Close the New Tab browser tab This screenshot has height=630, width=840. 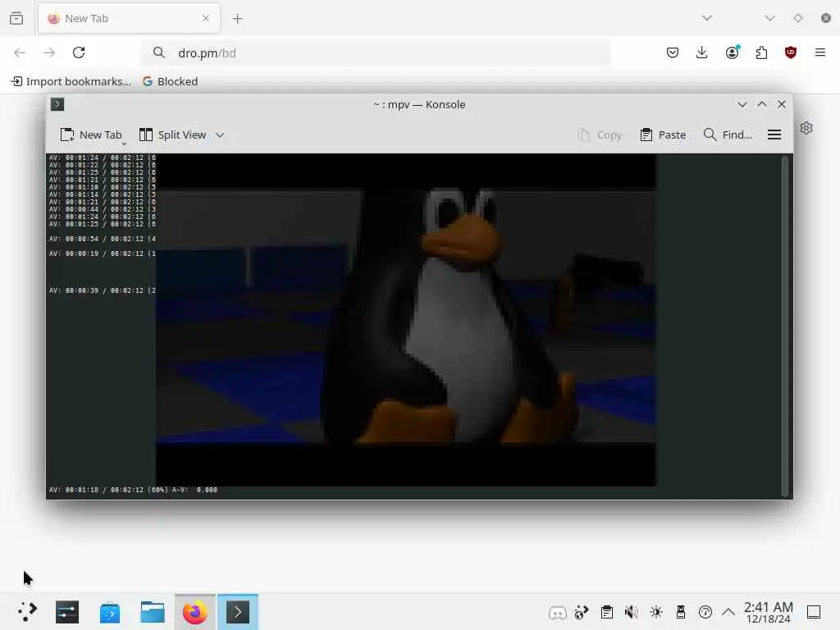[x=206, y=18]
